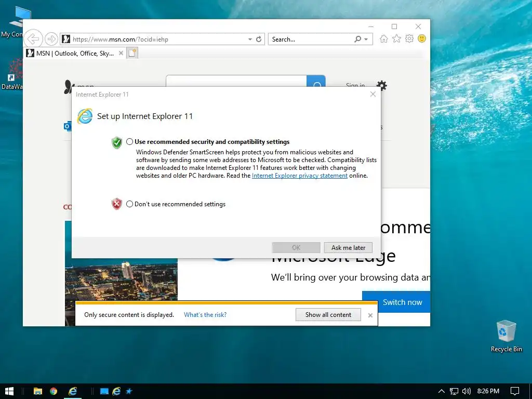Open the Windows Start button

pyautogui.click(x=9, y=391)
